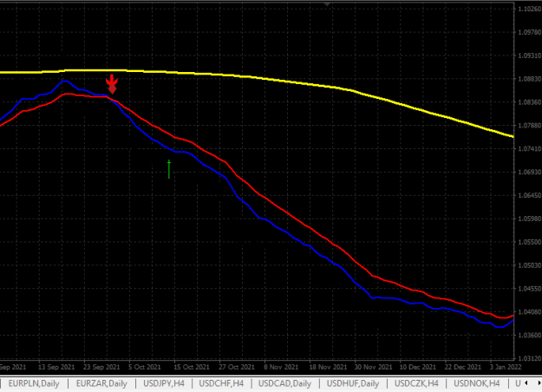Click the 27 Oct 2021 date label
The width and height of the screenshot is (542, 392).
coord(237,367)
